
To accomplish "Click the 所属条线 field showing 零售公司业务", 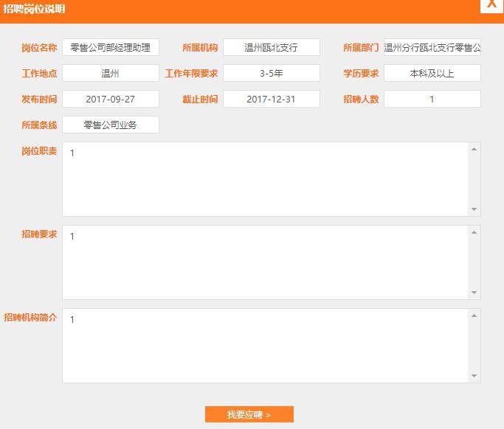I will 111,125.
